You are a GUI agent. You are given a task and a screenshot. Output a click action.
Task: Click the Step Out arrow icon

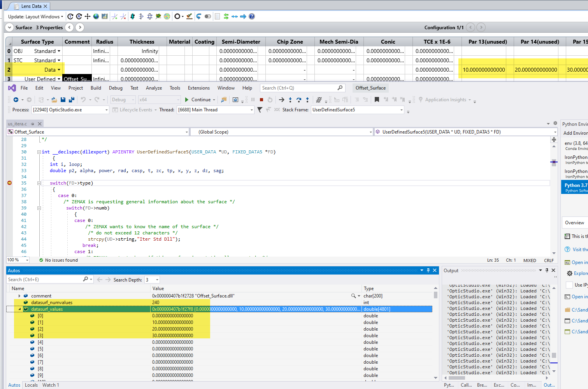pos(307,100)
